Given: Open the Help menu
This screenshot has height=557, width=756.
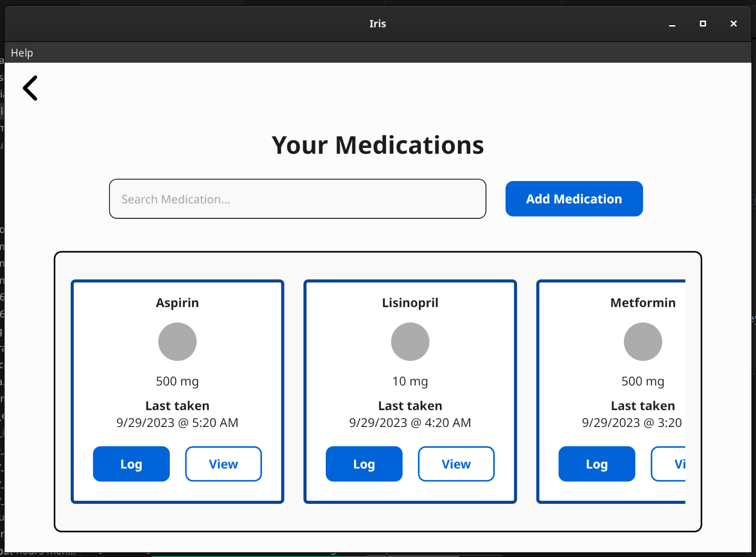Looking at the screenshot, I should pyautogui.click(x=22, y=53).
